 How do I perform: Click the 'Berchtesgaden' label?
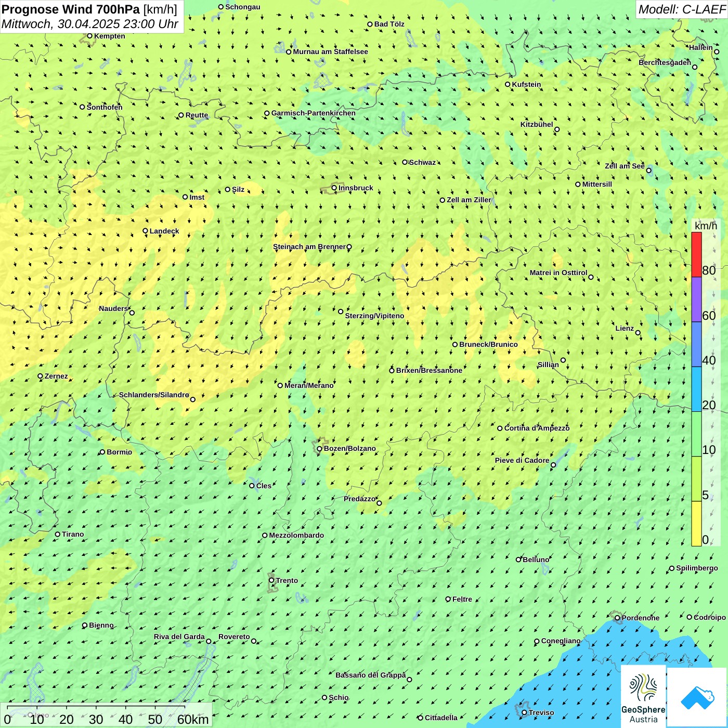(665, 62)
